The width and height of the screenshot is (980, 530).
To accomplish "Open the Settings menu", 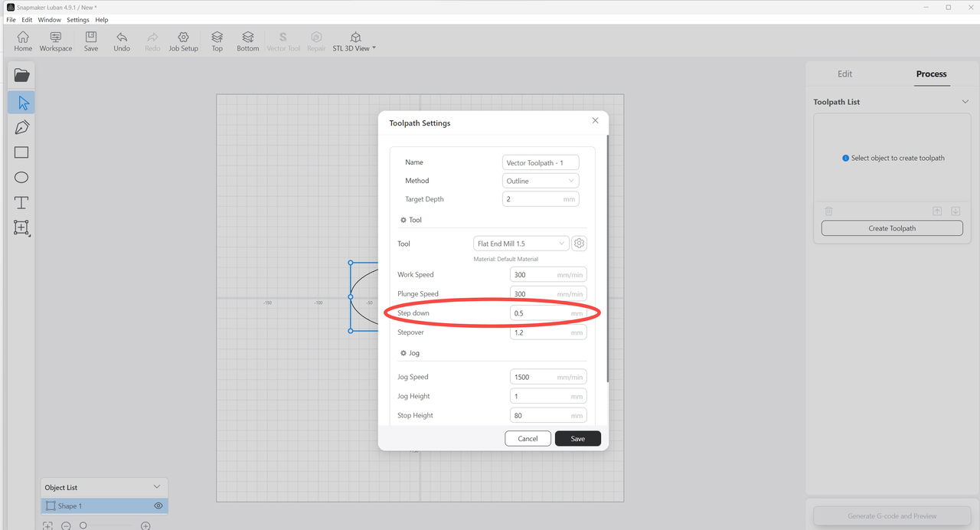I will tap(78, 20).
